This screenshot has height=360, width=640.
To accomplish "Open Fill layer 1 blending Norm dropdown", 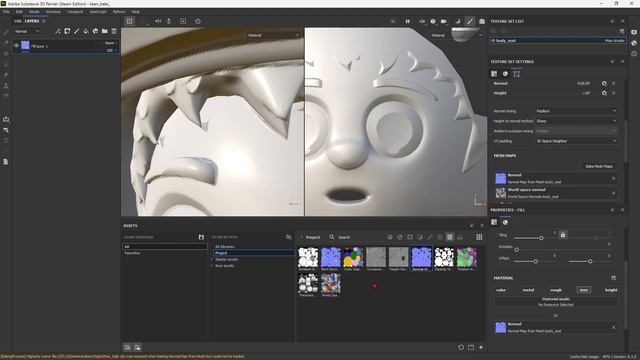I will 111,43.
